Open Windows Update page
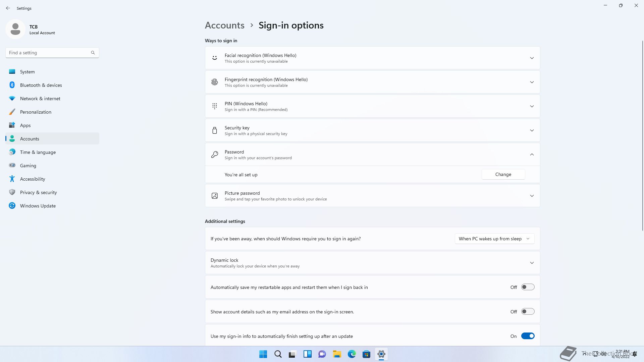 [52, 206]
